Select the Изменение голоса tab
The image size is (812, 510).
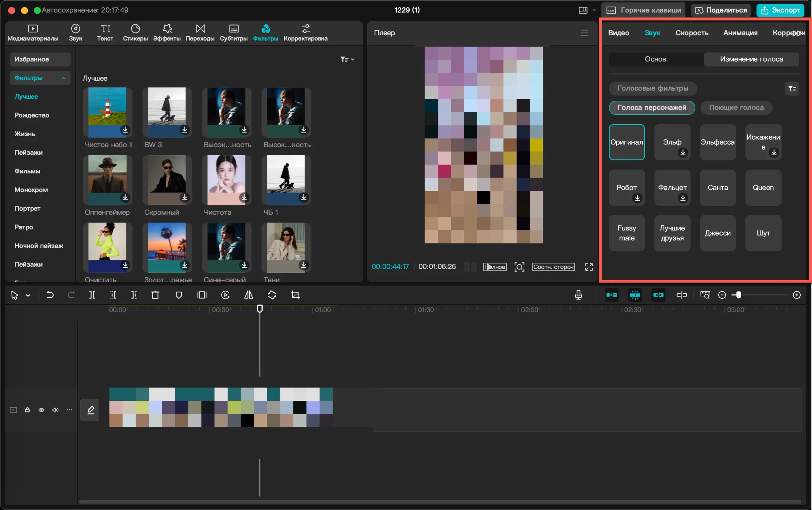click(751, 59)
